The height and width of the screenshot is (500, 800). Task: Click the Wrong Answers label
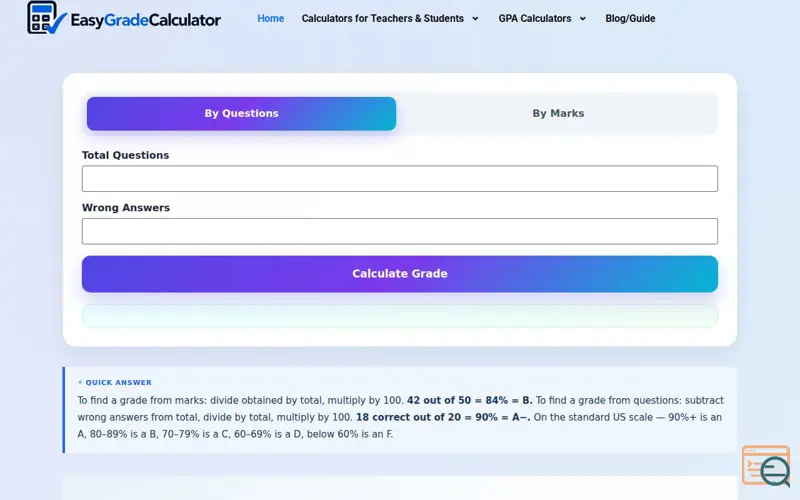[126, 208]
